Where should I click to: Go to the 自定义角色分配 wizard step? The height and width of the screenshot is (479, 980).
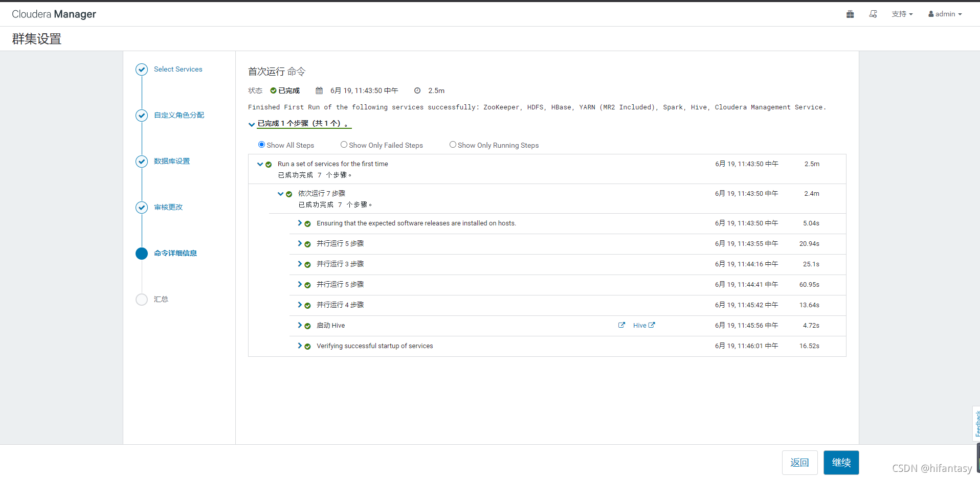click(x=179, y=115)
